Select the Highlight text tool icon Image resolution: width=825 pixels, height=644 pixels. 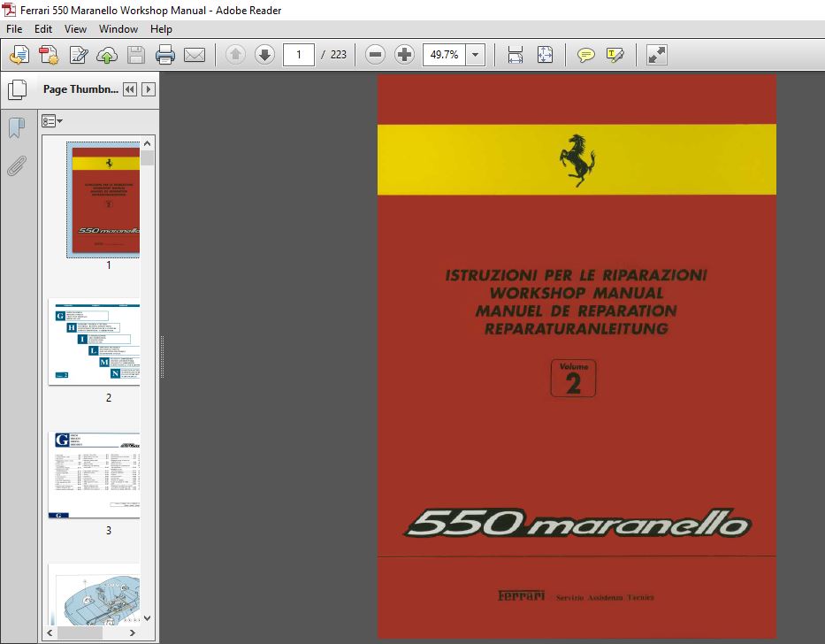pyautogui.click(x=615, y=55)
